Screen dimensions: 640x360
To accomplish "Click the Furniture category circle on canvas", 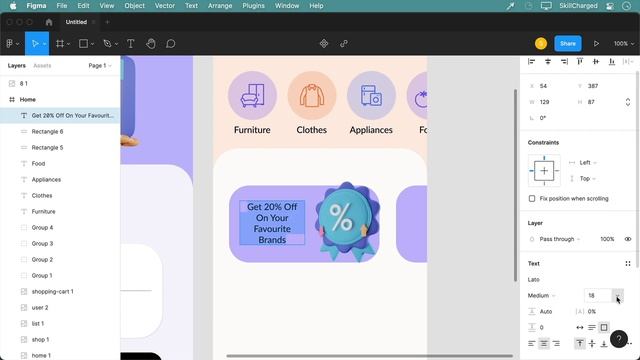I will (x=252, y=96).
